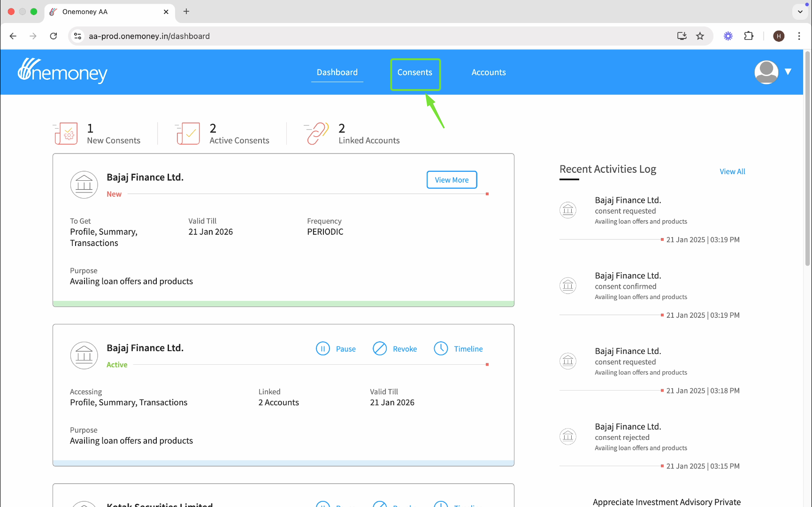Click bank icon of consent rejected entry
This screenshot has height=507, width=812.
point(568,437)
